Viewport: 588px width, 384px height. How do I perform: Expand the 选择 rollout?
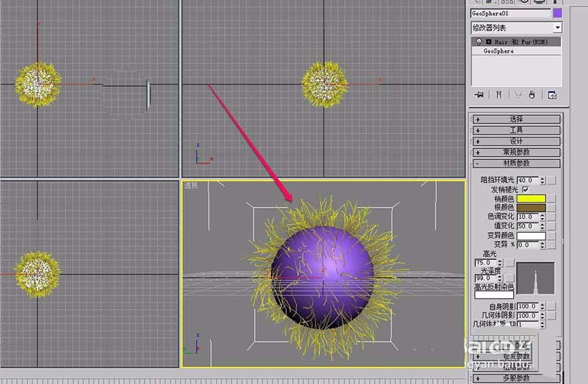[517, 119]
